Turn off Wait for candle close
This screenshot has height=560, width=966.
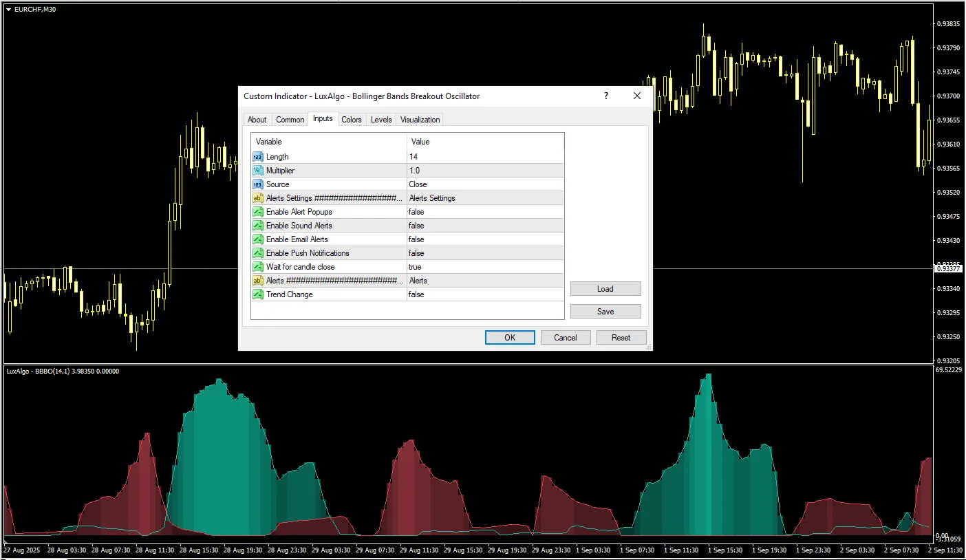tap(482, 266)
